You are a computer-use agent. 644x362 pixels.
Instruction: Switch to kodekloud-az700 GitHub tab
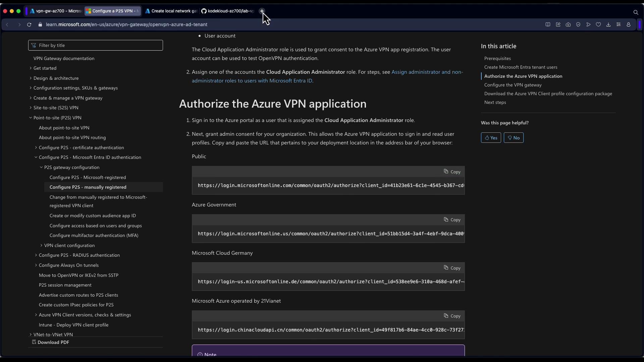click(228, 11)
